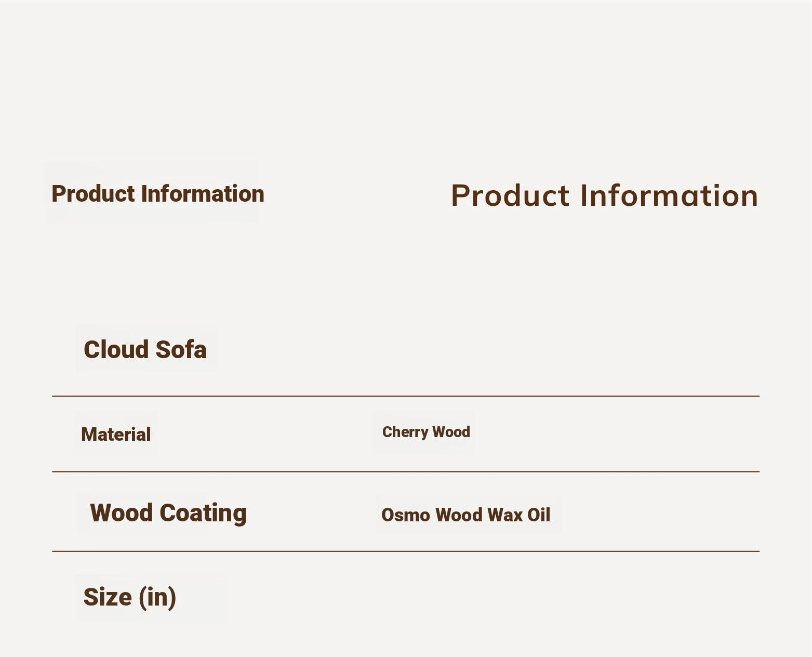
Task: Click the divider line below the Material row
Action: [x=406, y=472]
